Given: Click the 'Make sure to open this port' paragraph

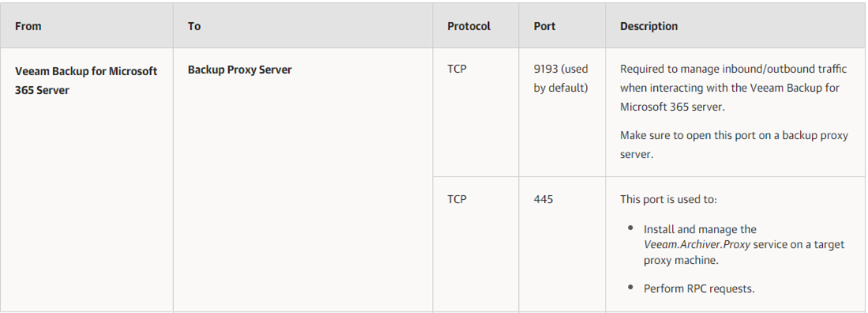Looking at the screenshot, I should 734,145.
